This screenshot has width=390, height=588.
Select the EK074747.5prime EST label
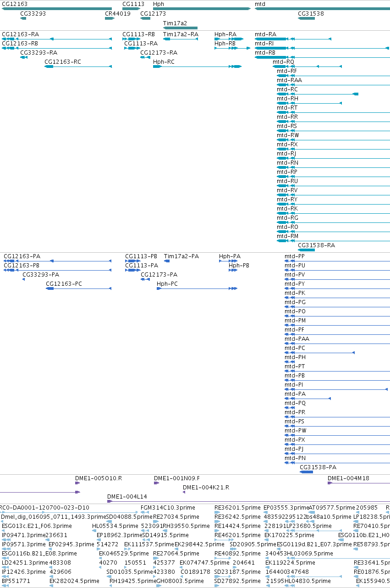pos(204,563)
